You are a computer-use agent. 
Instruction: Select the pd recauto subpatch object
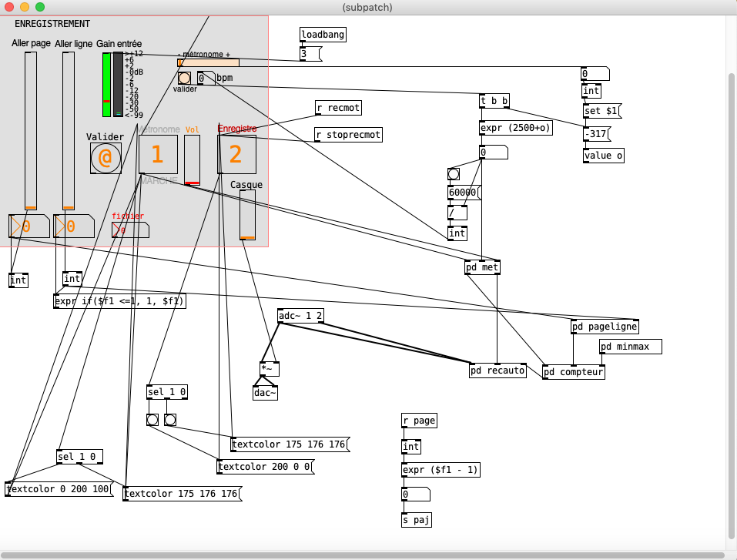click(497, 371)
